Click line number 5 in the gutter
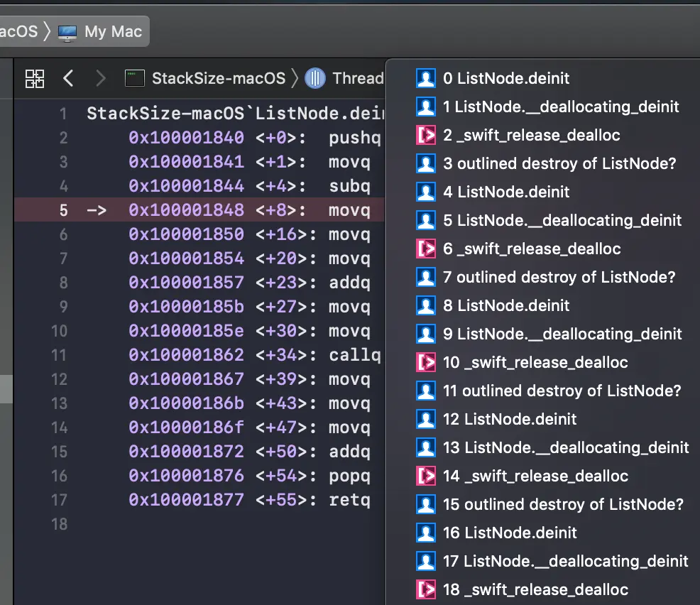700x605 pixels. pyautogui.click(x=64, y=210)
